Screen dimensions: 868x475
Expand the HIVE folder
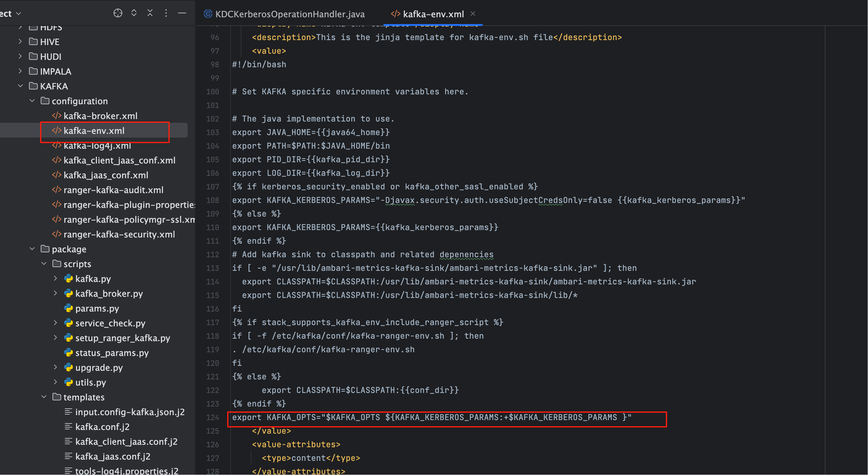tap(20, 42)
